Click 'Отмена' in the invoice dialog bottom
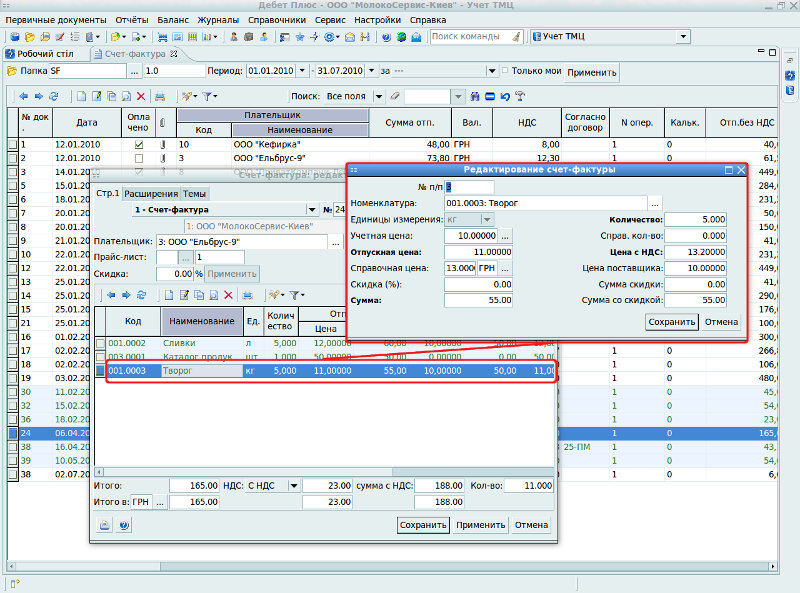The width and height of the screenshot is (800, 593). tap(531, 525)
